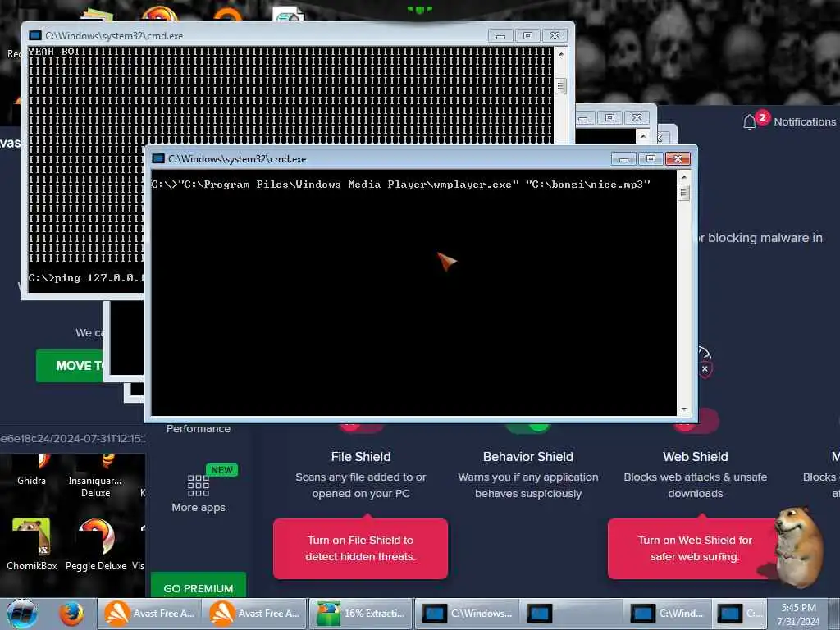
Task: Open the Peggle Deluxe desktop shortcut
Action: [x=96, y=545]
